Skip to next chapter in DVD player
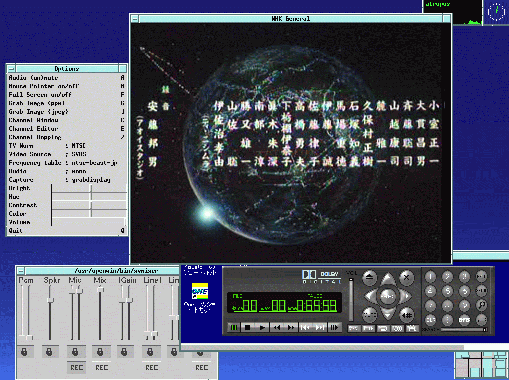The image size is (509, 380). click(x=319, y=327)
